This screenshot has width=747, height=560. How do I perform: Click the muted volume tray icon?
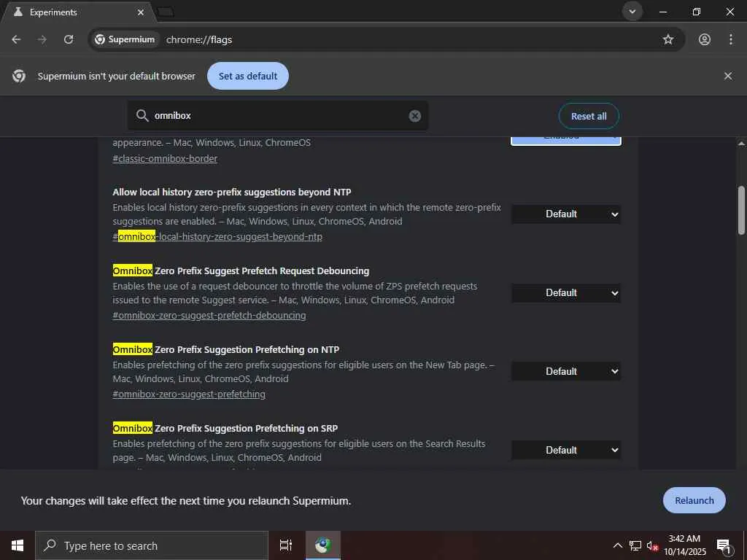coord(652,545)
